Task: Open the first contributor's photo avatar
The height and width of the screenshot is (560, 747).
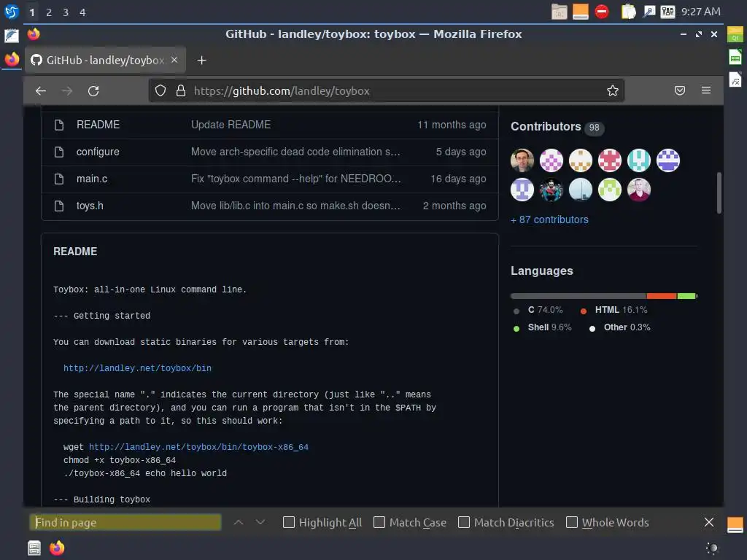Action: tap(522, 160)
